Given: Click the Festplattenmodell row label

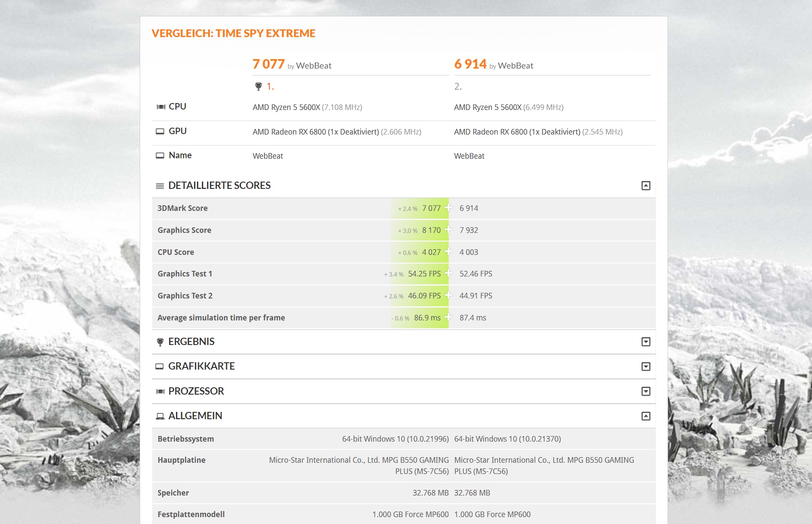Looking at the screenshot, I should (191, 515).
